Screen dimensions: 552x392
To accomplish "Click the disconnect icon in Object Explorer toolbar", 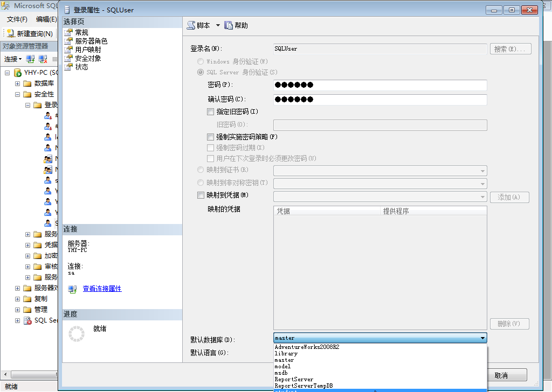I will pos(43,59).
